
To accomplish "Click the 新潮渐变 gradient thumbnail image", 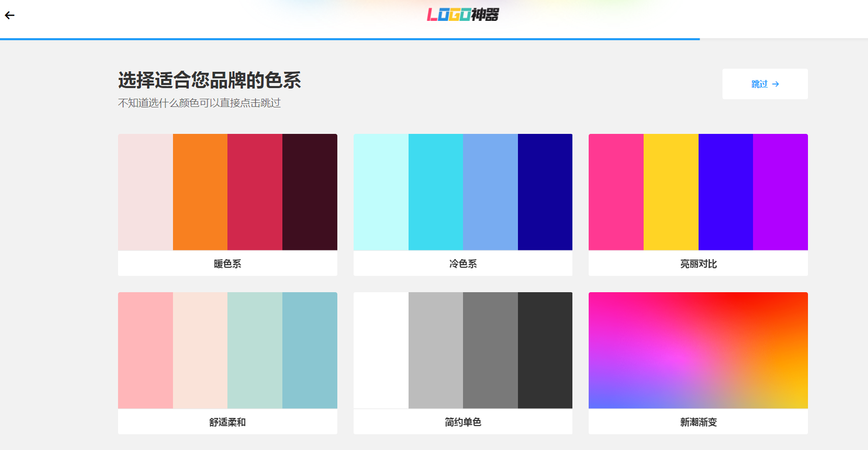I will click(698, 350).
